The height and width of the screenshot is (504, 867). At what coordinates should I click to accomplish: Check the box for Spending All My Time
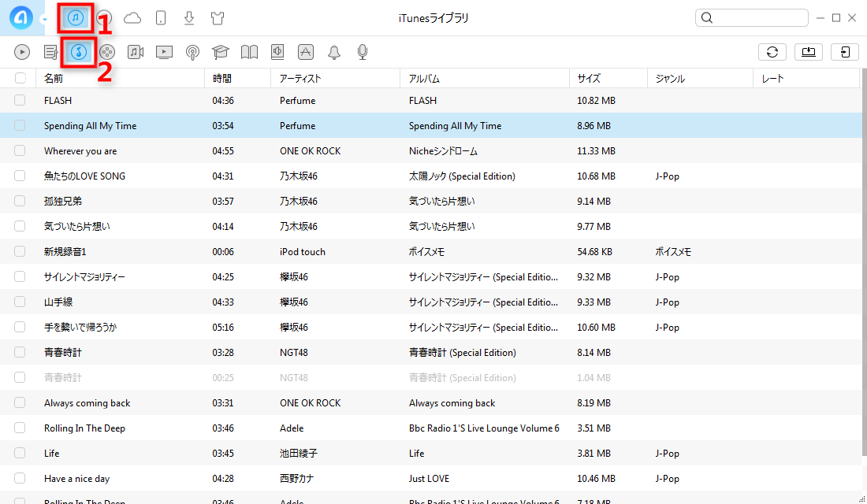[x=20, y=125]
